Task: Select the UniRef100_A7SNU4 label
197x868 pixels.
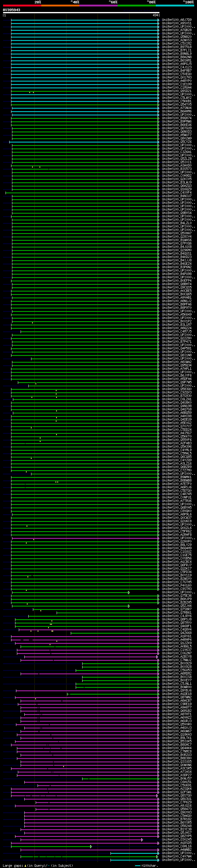Action: coord(177,108)
